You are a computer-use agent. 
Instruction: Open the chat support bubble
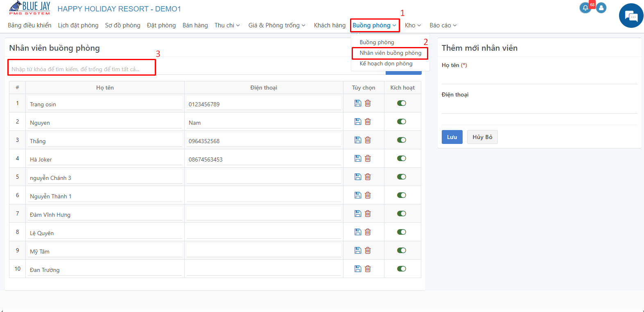(631, 16)
